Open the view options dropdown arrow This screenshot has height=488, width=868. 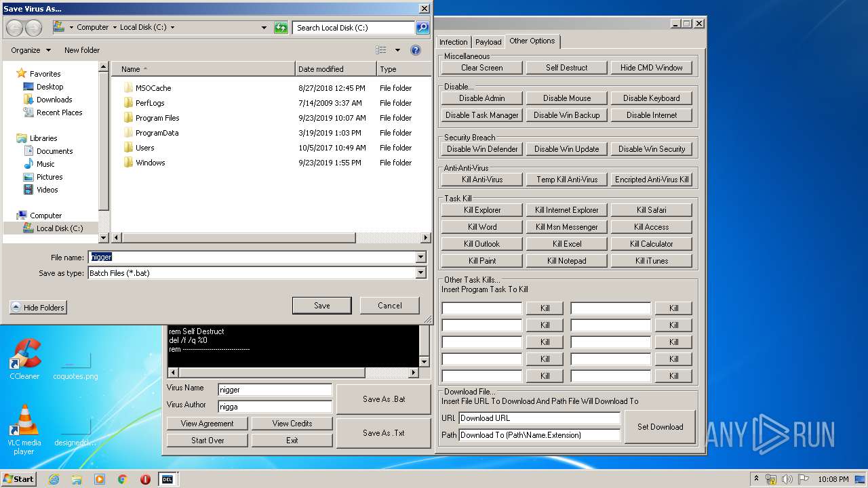pos(397,50)
